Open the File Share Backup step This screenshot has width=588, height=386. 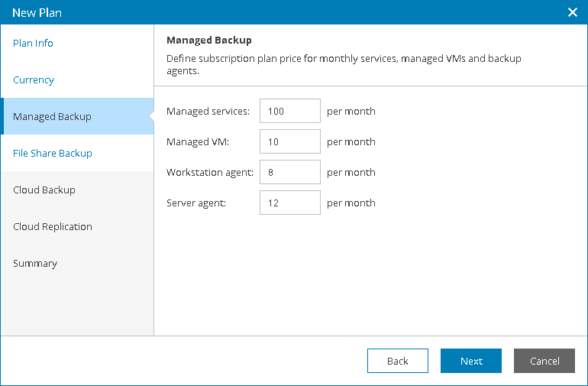click(53, 153)
